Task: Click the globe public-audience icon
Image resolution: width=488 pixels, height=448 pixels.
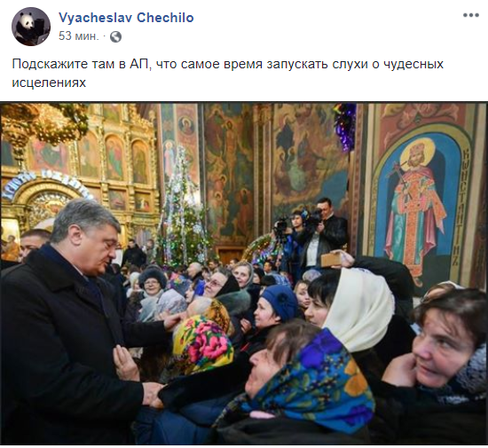Action: click(115, 36)
